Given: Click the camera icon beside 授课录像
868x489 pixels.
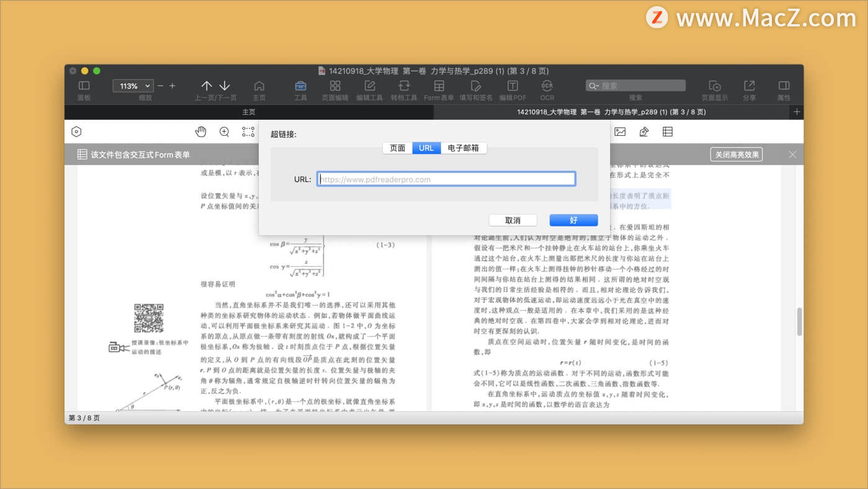Looking at the screenshot, I should pos(118,348).
